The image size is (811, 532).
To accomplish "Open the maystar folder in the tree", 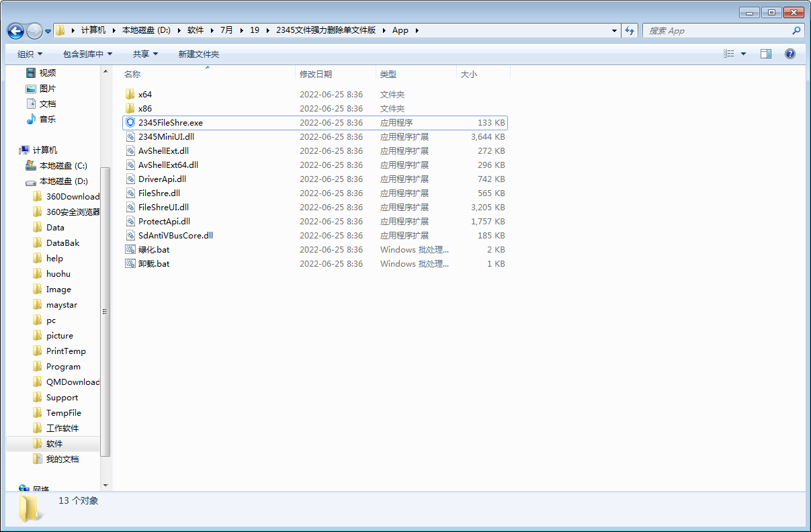I will coord(61,304).
